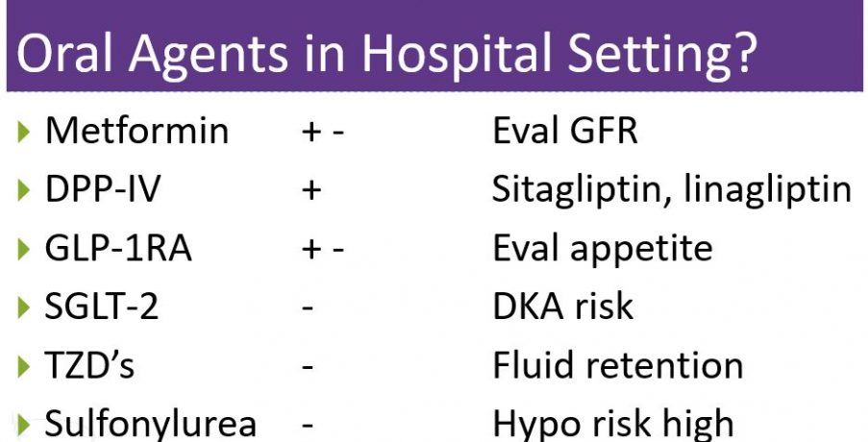Click the green arrow bullet beside Sulfonylurea
The width and height of the screenshot is (868, 442).
[x=24, y=424]
